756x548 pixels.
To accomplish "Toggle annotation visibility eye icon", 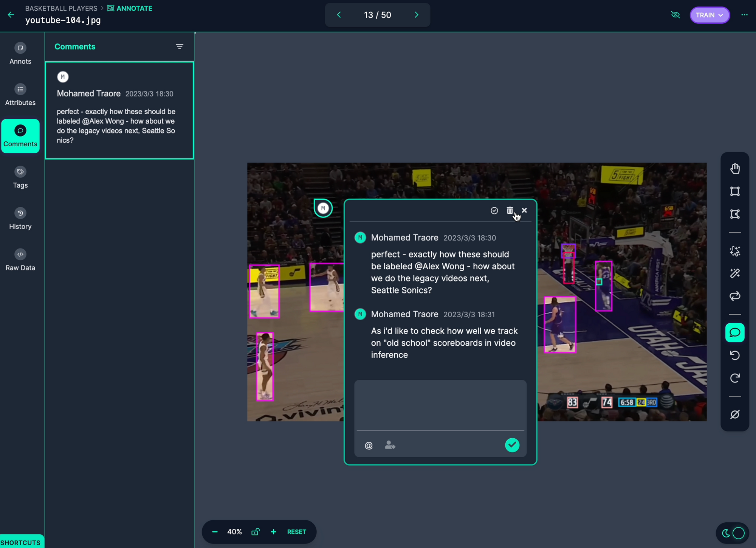I will (x=675, y=15).
